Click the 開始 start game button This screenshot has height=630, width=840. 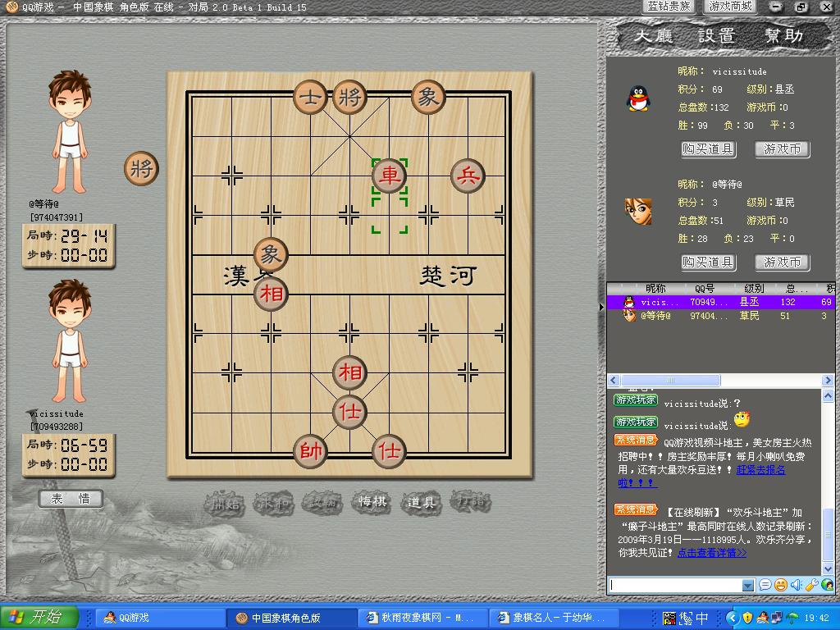pos(226,503)
